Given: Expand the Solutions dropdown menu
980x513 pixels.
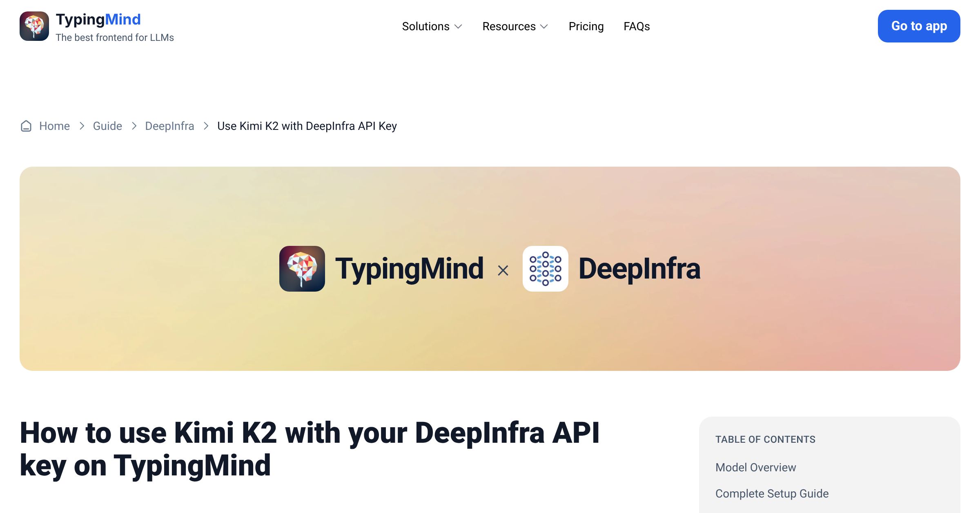Looking at the screenshot, I should point(432,27).
